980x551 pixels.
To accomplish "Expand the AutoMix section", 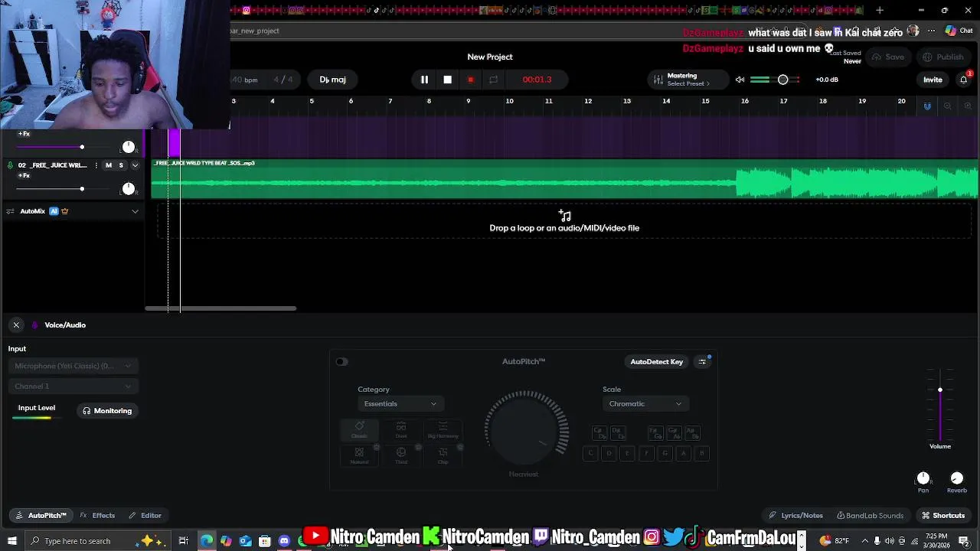I will pyautogui.click(x=135, y=211).
